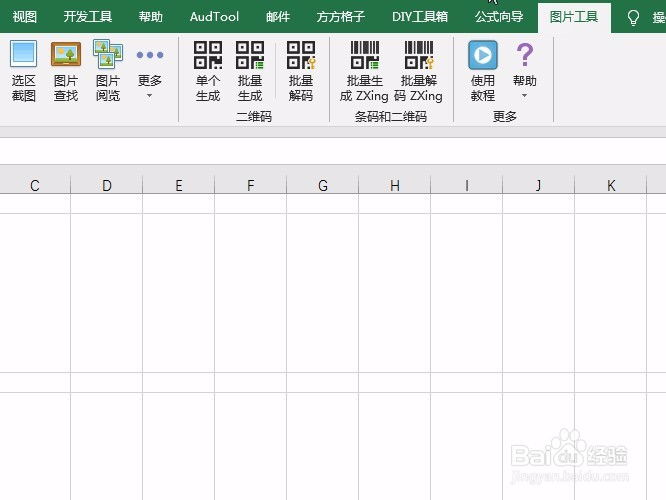Click 单个生成 QR code generator
This screenshot has width=666, height=500.
[x=208, y=71]
